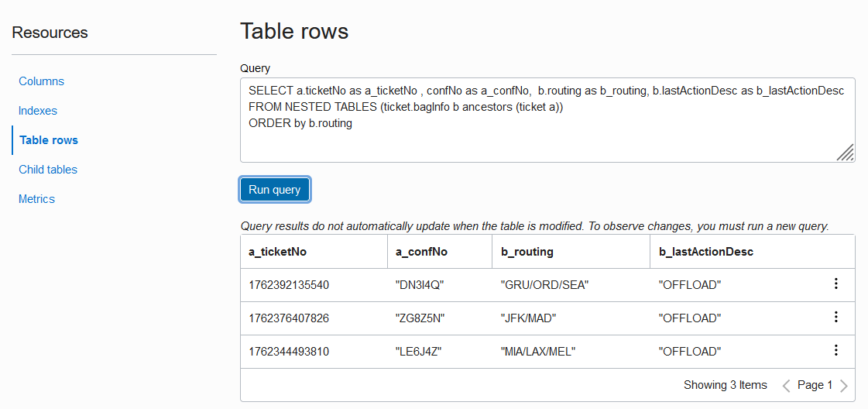This screenshot has width=868, height=409.
Task: Go to the previous results page
Action: click(786, 386)
